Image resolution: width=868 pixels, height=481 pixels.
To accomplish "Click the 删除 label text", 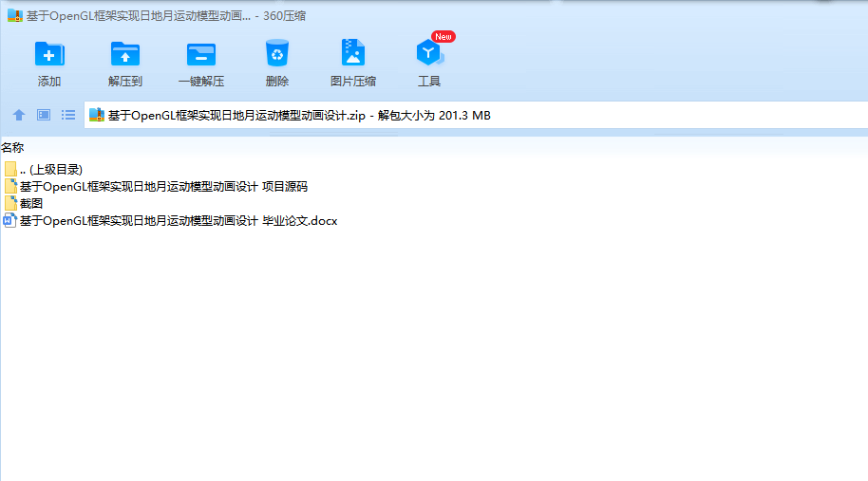I will click(276, 82).
